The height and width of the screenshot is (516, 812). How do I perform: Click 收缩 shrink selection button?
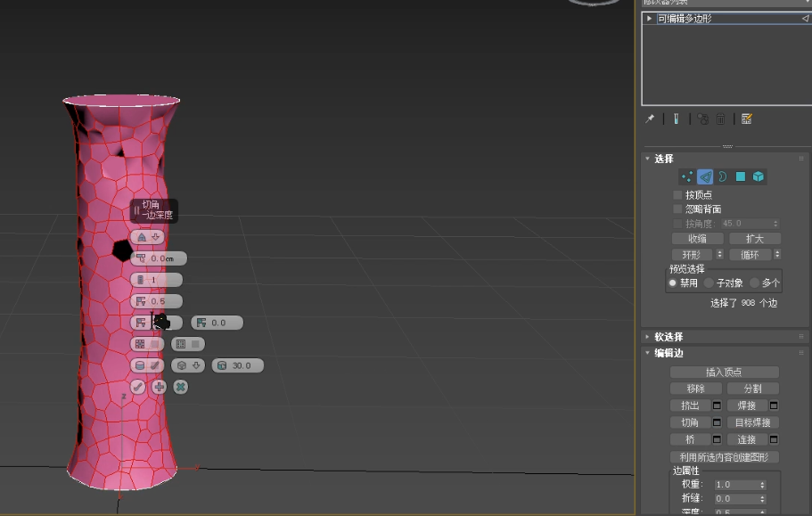point(698,239)
